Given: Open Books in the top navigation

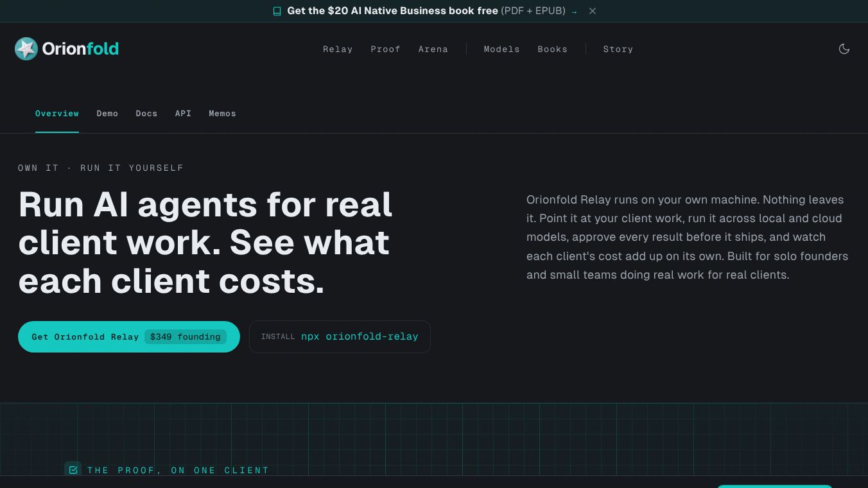Looking at the screenshot, I should pyautogui.click(x=553, y=49).
